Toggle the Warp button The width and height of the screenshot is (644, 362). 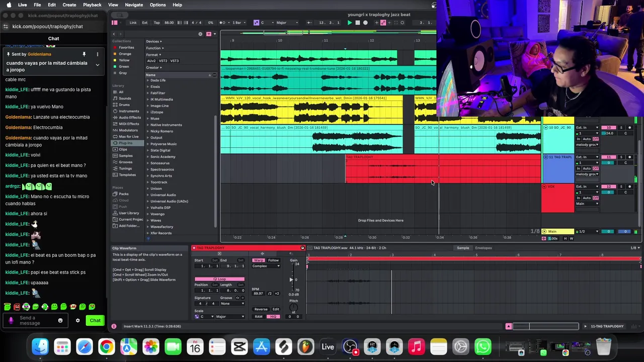pos(259,260)
